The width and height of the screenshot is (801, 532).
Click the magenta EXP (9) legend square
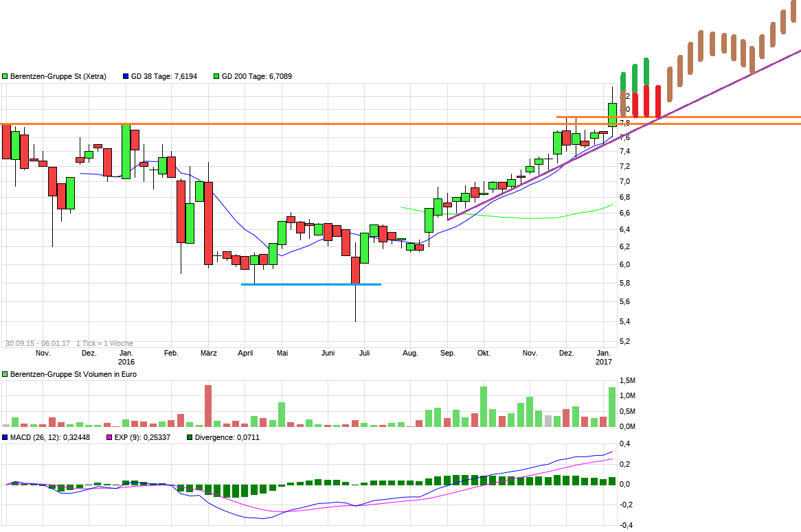(108, 437)
